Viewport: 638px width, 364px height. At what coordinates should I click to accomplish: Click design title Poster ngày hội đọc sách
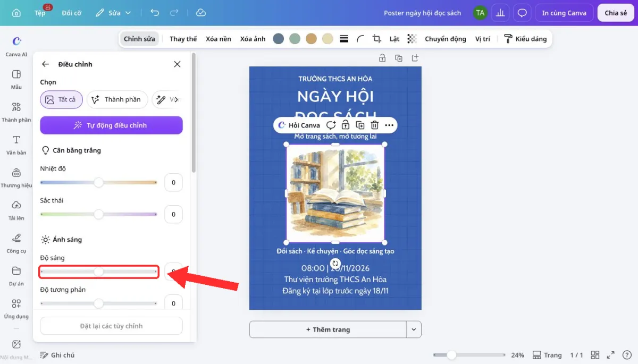[423, 13]
